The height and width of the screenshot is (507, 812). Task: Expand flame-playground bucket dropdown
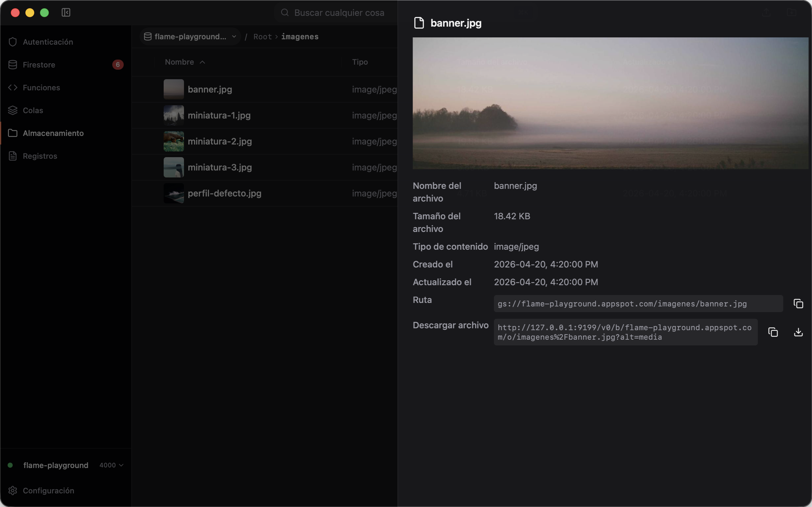pyautogui.click(x=190, y=36)
